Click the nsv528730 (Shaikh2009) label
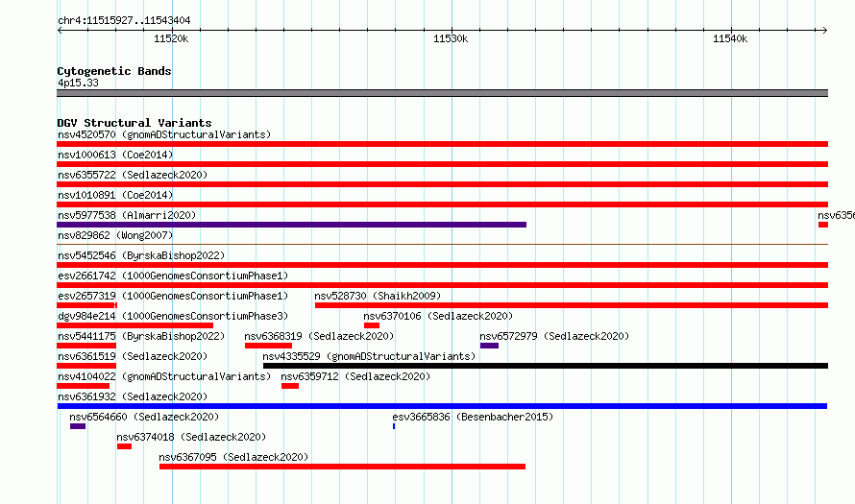The width and height of the screenshot is (855, 504). (x=378, y=296)
